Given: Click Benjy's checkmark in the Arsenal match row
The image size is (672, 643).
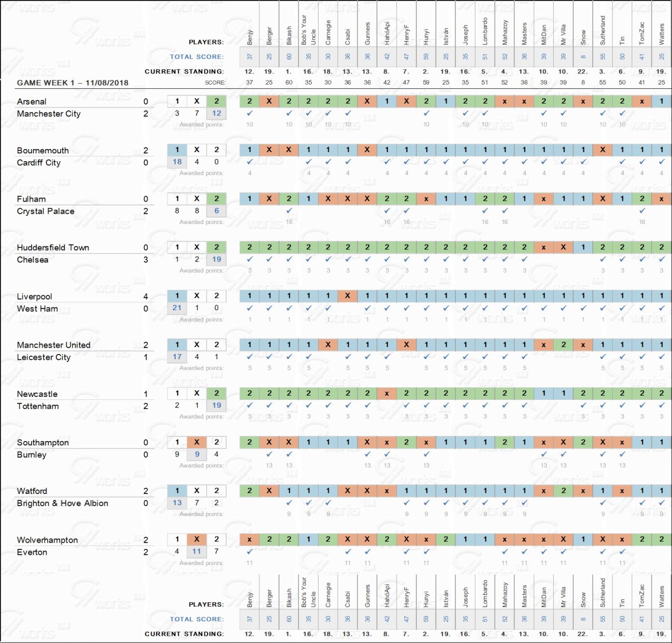Looking at the screenshot, I should pyautogui.click(x=249, y=113).
